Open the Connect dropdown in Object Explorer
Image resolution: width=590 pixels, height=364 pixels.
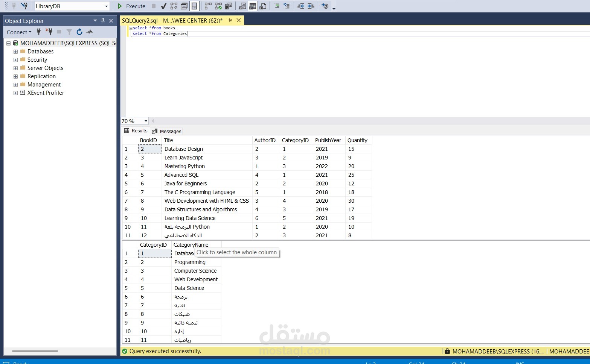point(19,32)
